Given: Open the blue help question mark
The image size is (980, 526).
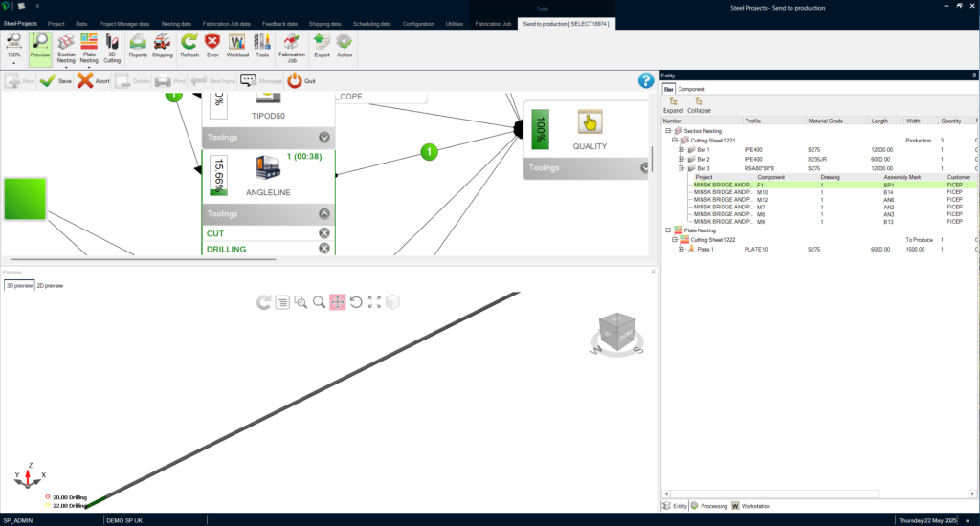Looking at the screenshot, I should [x=646, y=81].
